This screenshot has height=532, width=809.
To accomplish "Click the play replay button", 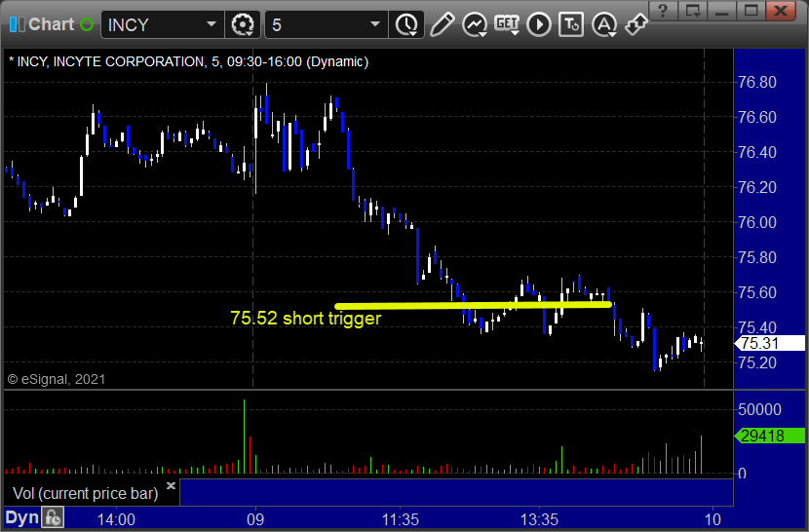I will (x=539, y=24).
